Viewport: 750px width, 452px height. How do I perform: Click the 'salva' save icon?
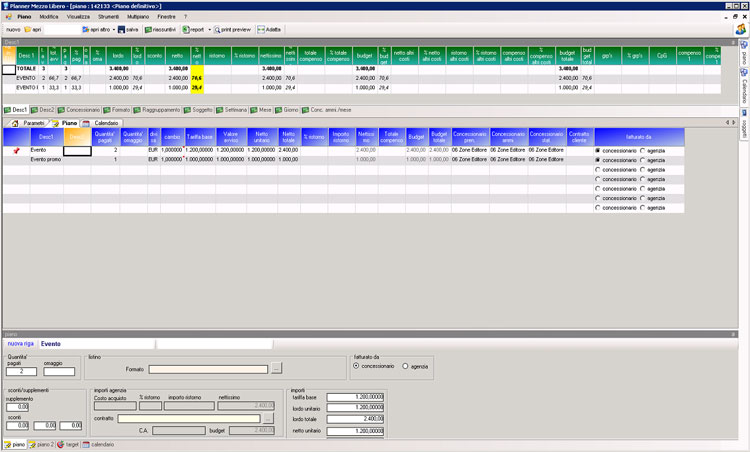pos(121,29)
